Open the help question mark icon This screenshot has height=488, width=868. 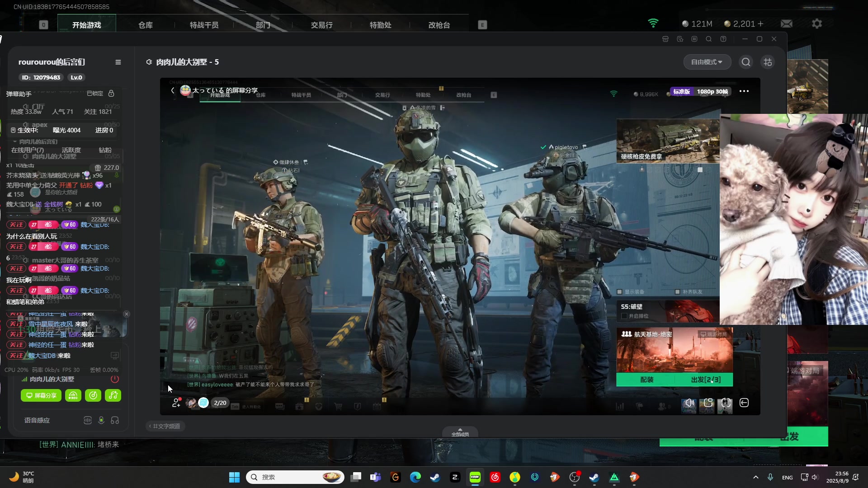pyautogui.click(x=723, y=39)
